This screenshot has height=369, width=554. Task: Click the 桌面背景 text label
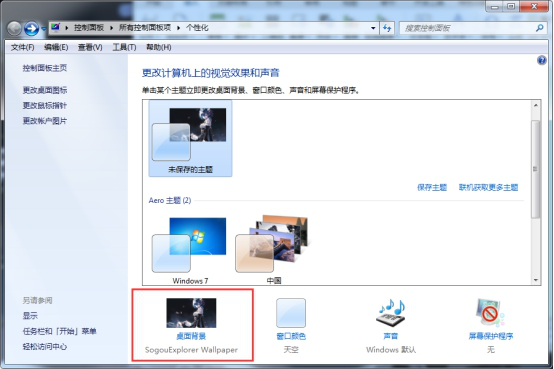coord(191,336)
